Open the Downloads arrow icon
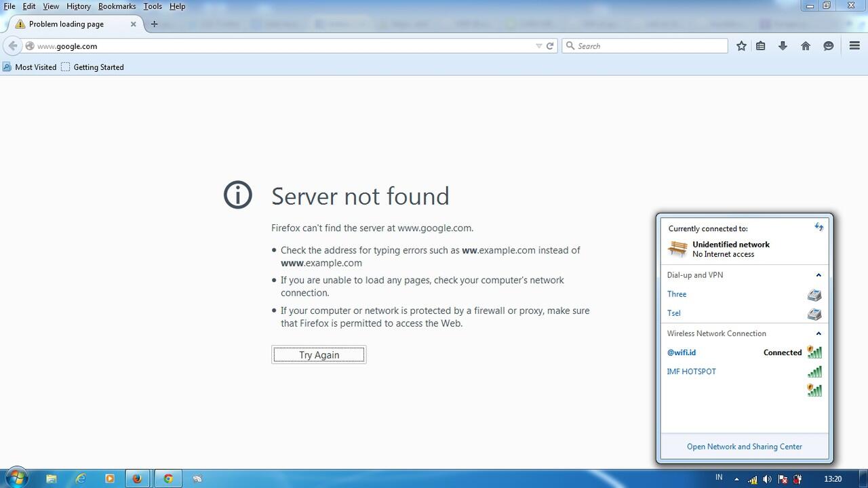Image resolution: width=868 pixels, height=488 pixels. tap(783, 46)
